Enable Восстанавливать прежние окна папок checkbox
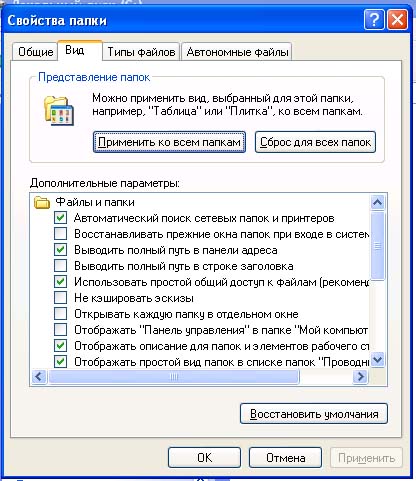Image resolution: width=416 pixels, height=481 pixels. click(60, 234)
